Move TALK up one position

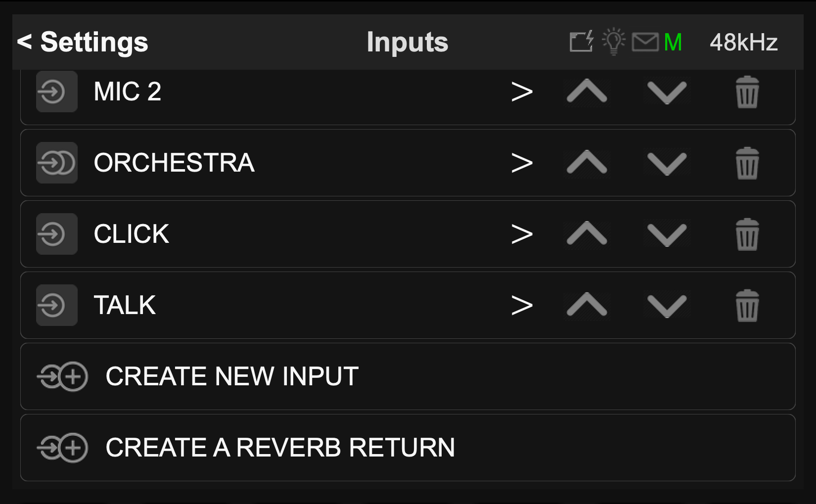coord(587,305)
